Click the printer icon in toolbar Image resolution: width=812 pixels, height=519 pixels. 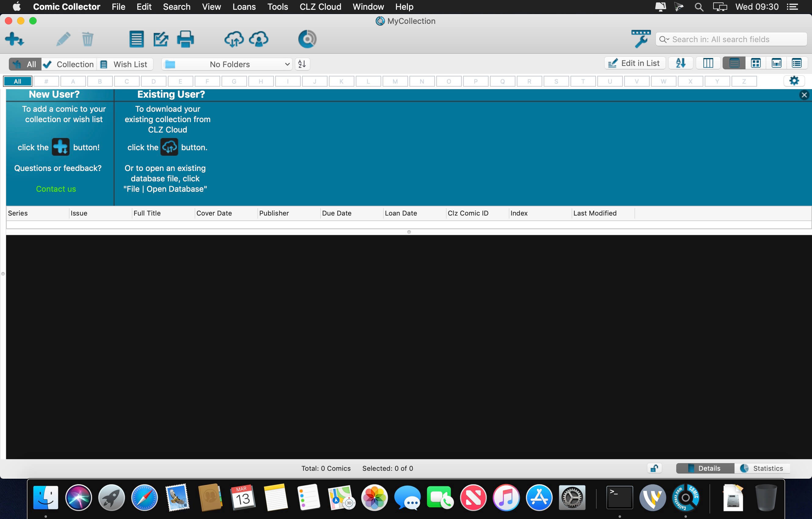click(x=185, y=39)
